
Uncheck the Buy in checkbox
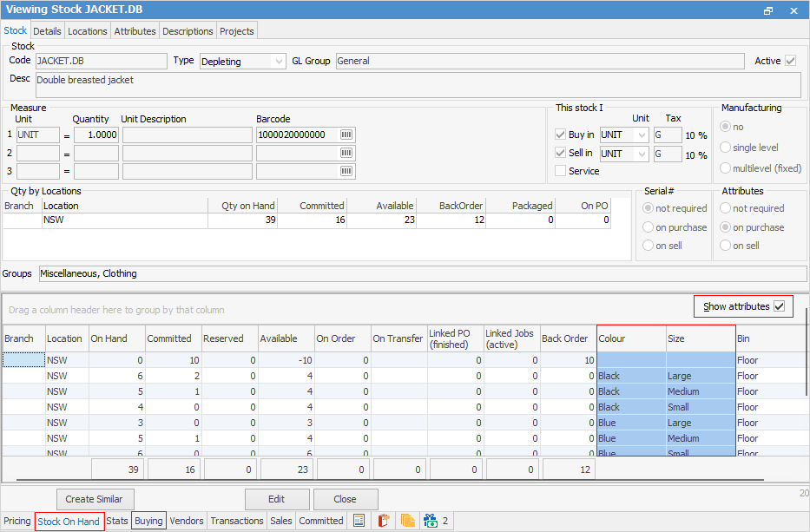pos(560,135)
